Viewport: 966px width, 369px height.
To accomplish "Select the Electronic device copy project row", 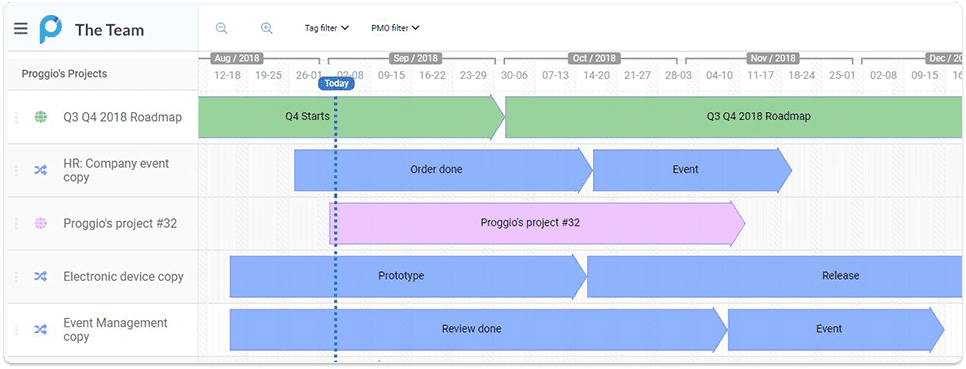I will [x=103, y=277].
